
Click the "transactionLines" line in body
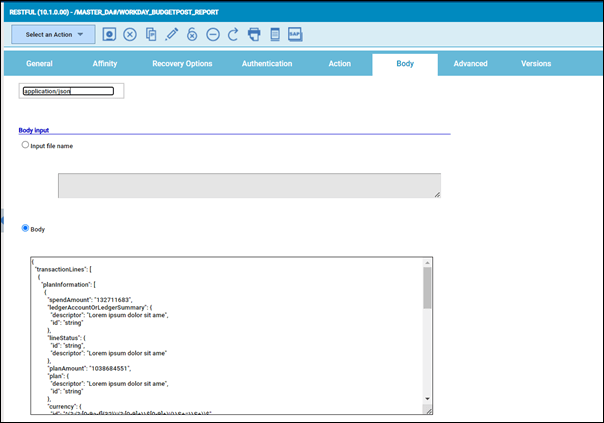63,269
